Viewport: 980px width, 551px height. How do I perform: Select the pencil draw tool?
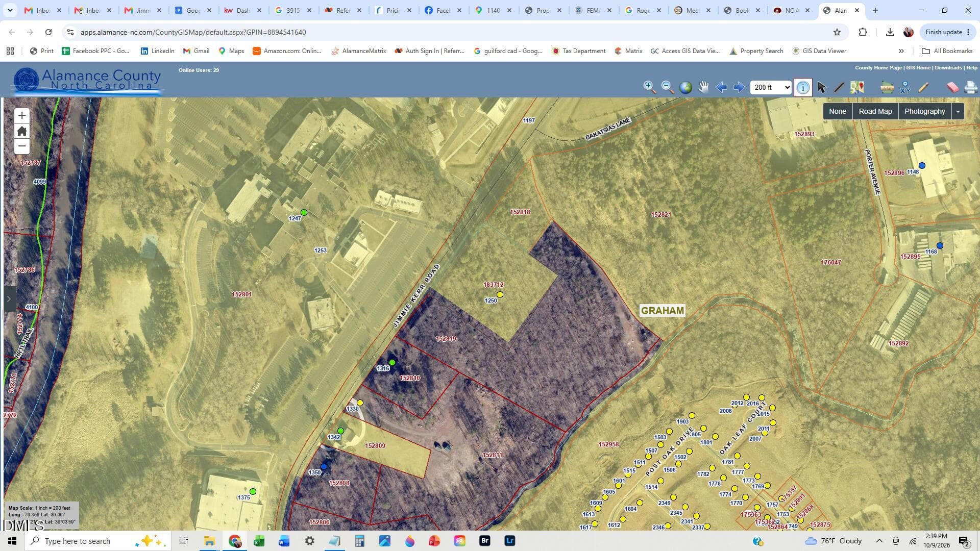(923, 87)
